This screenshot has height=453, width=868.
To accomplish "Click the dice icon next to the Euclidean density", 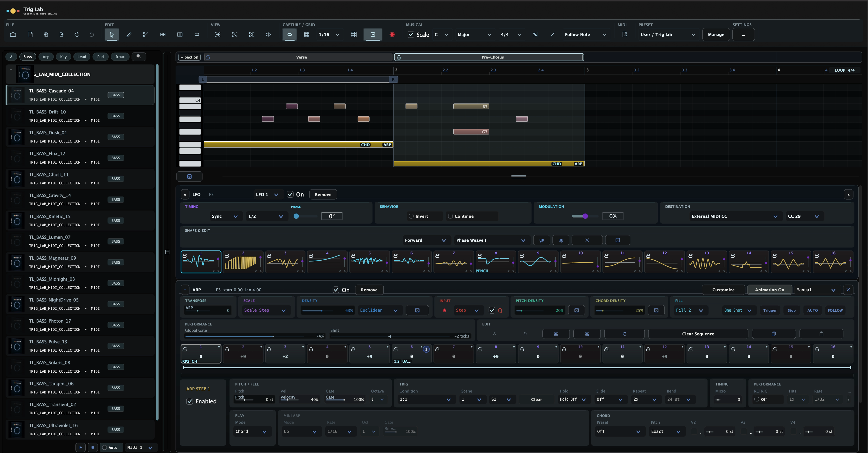I will pyautogui.click(x=417, y=310).
